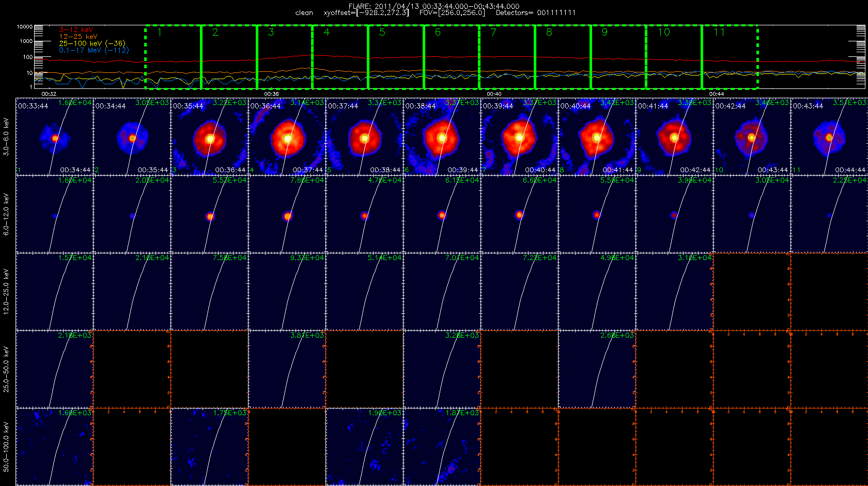Open 6.0-12.0 keV image in column 4
The height and width of the screenshot is (486, 868).
287,215
